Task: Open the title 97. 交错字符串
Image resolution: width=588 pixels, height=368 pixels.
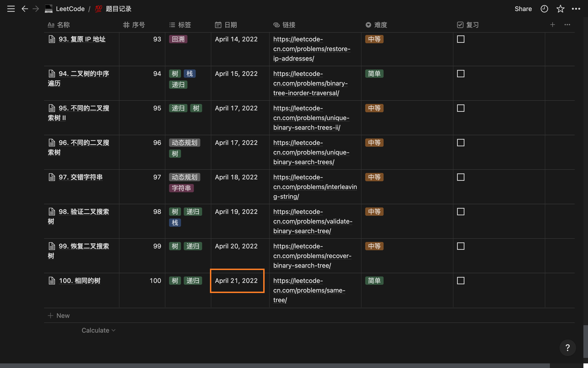Action: click(x=80, y=177)
